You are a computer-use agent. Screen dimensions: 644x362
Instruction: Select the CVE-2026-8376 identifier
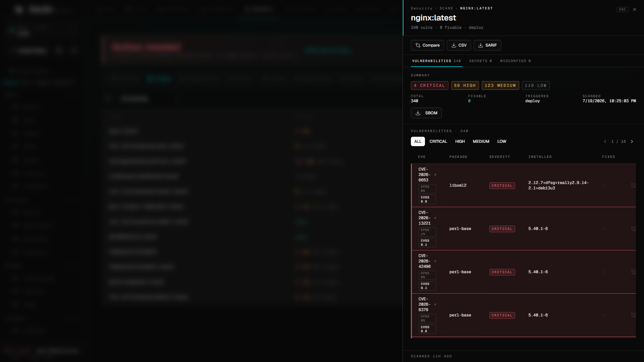[x=424, y=304]
